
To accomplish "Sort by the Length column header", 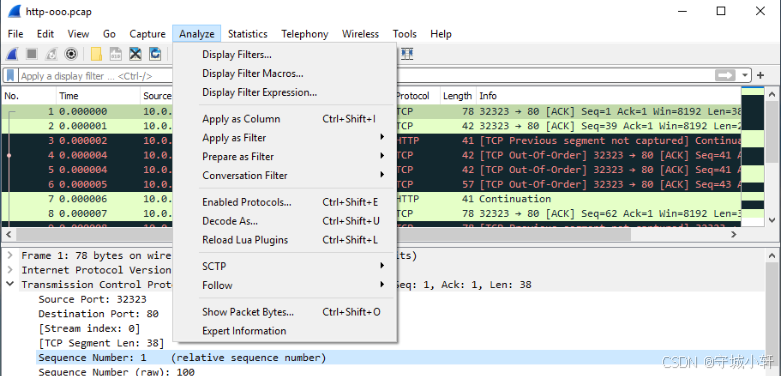I will coord(458,96).
